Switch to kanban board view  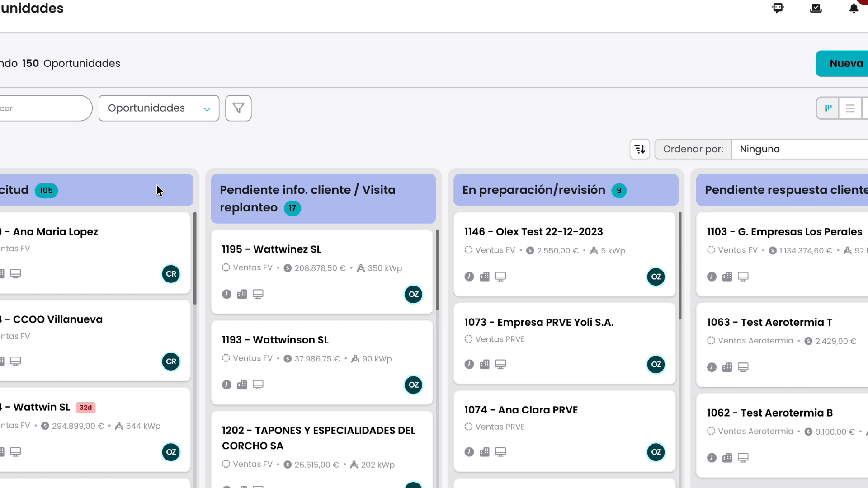pos(828,108)
